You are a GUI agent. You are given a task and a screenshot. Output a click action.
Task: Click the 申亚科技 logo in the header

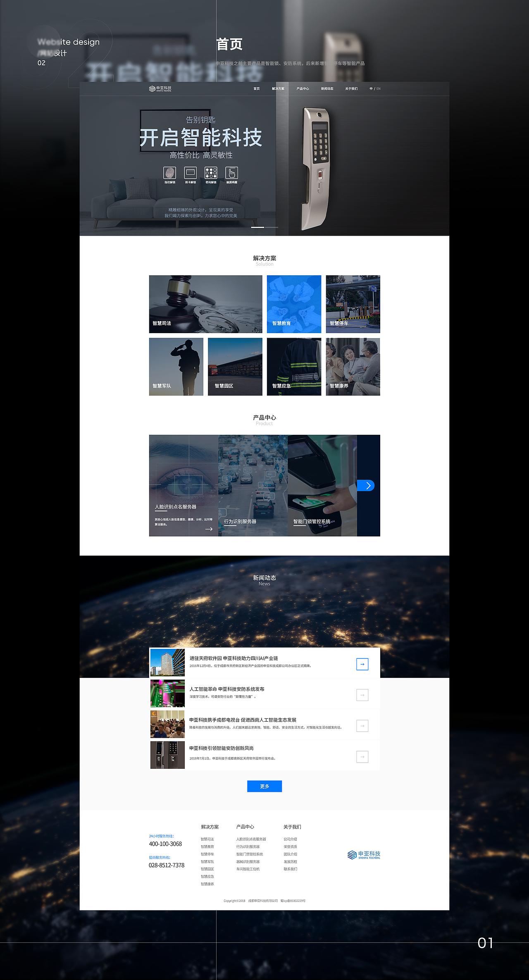(160, 88)
